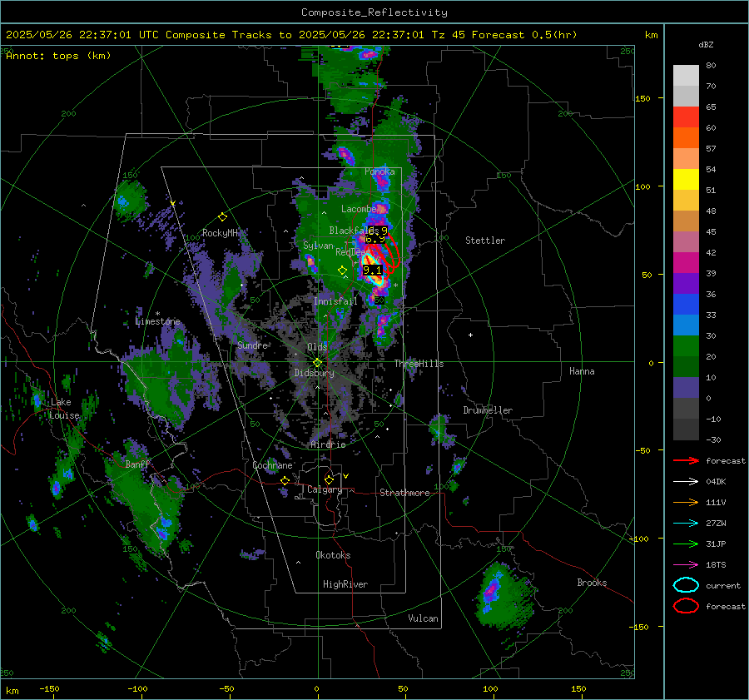Select the magenta 18TS arrow legend icon
Screen dimensions: 749x700
pyautogui.click(x=686, y=565)
